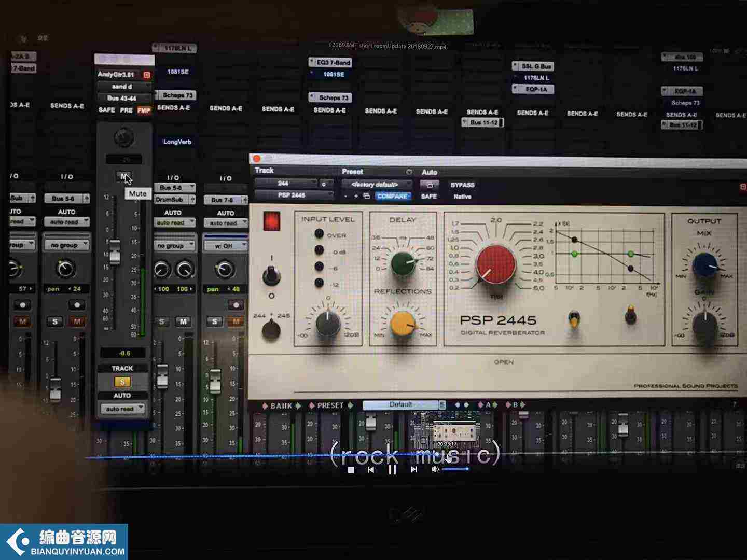Click the pan knob above the pan 24 readout
Viewport: 747px width, 560px height.
[x=66, y=268]
